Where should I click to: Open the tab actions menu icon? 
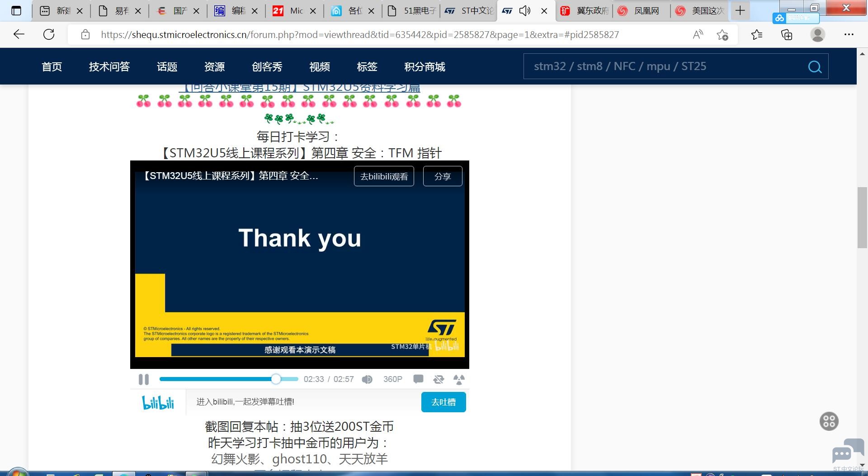pos(16,11)
